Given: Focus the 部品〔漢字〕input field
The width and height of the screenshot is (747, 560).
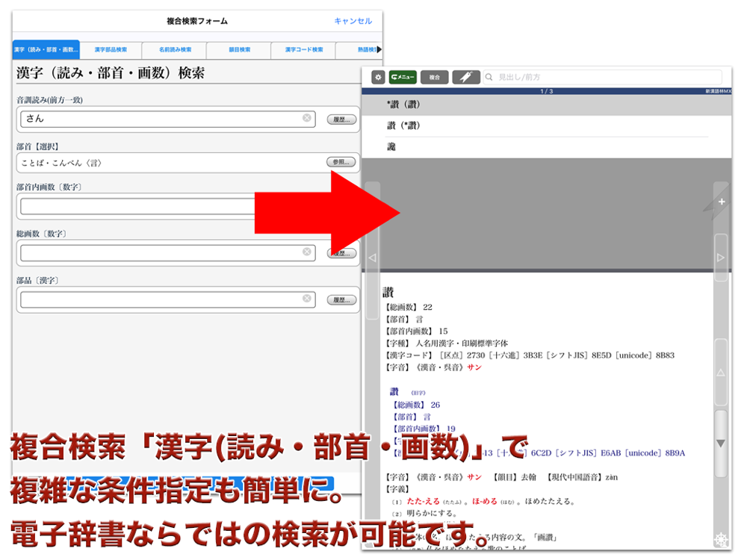Looking at the screenshot, I should [167, 299].
